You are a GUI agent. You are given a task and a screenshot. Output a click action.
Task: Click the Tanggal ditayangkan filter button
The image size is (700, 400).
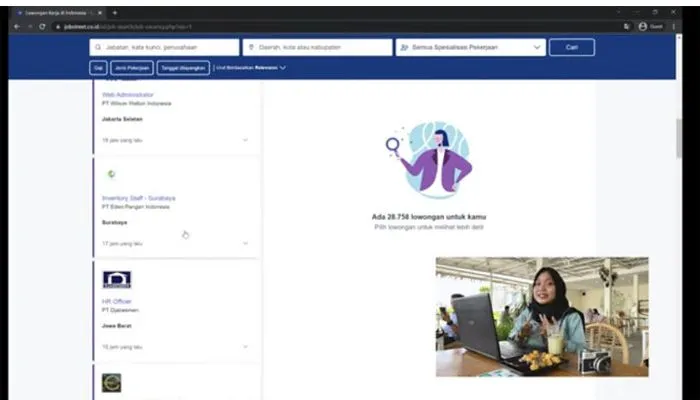coord(183,68)
